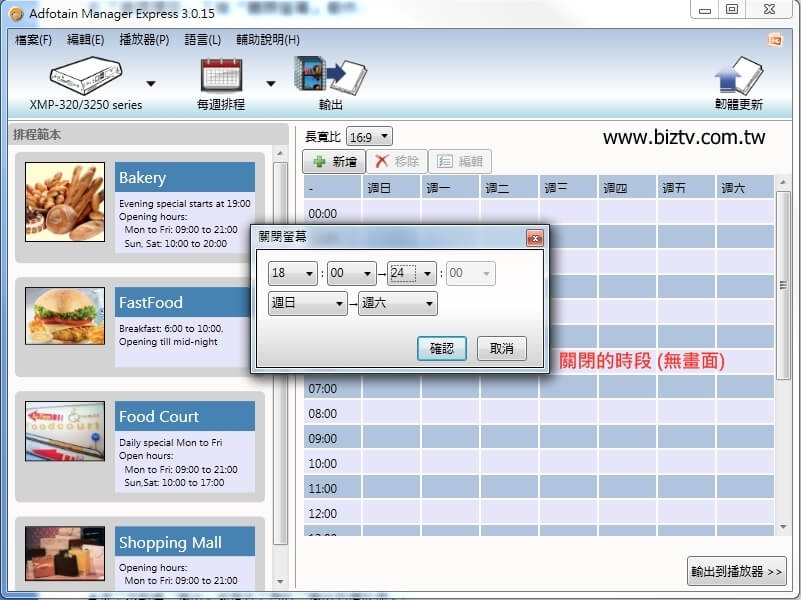The image size is (801, 600).
Task: Click the small orange icon at menu bar right
Action: (x=774, y=39)
